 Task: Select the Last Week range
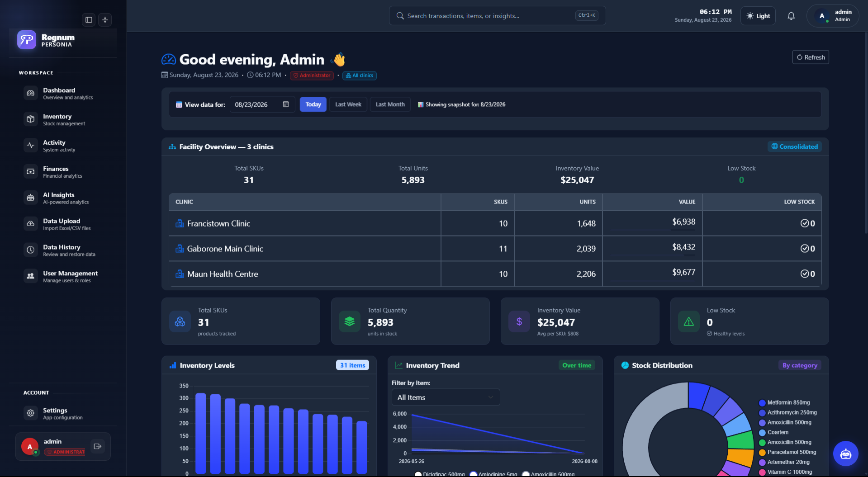pos(348,104)
